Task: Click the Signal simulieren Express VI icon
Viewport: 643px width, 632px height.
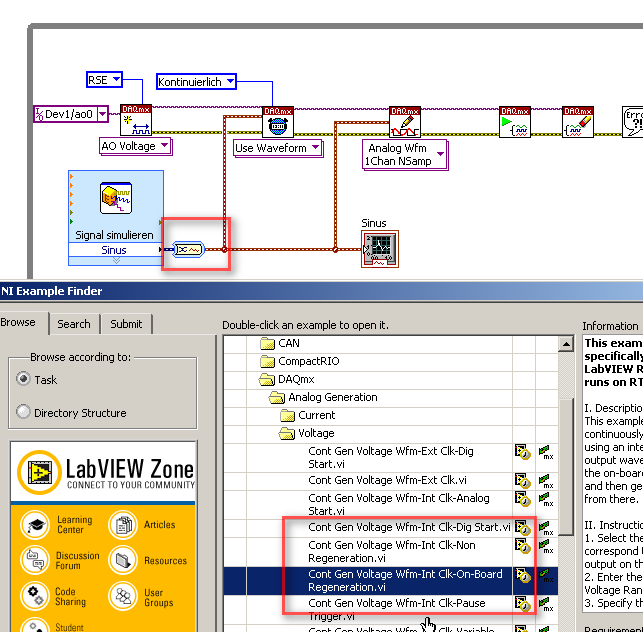Action: (x=116, y=198)
